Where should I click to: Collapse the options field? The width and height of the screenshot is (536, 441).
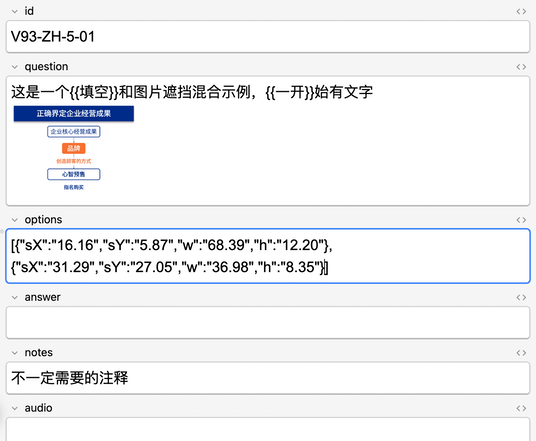pos(15,220)
